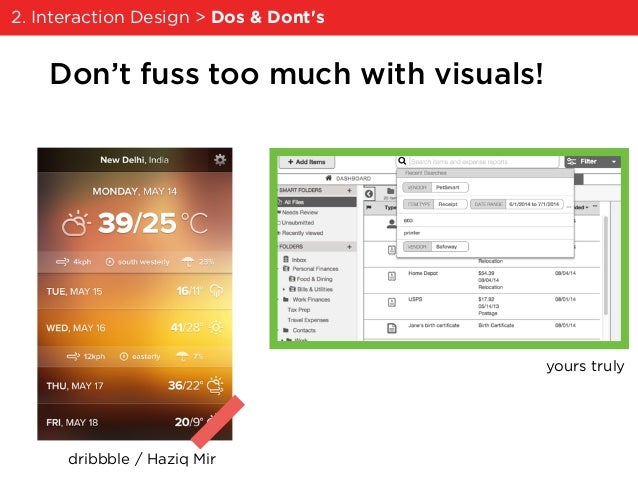
Task: Tap compass icon beside south westerly
Action: point(109,262)
